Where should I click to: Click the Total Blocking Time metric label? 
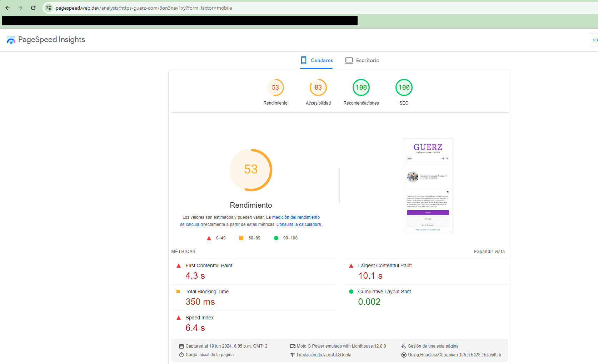(207, 292)
